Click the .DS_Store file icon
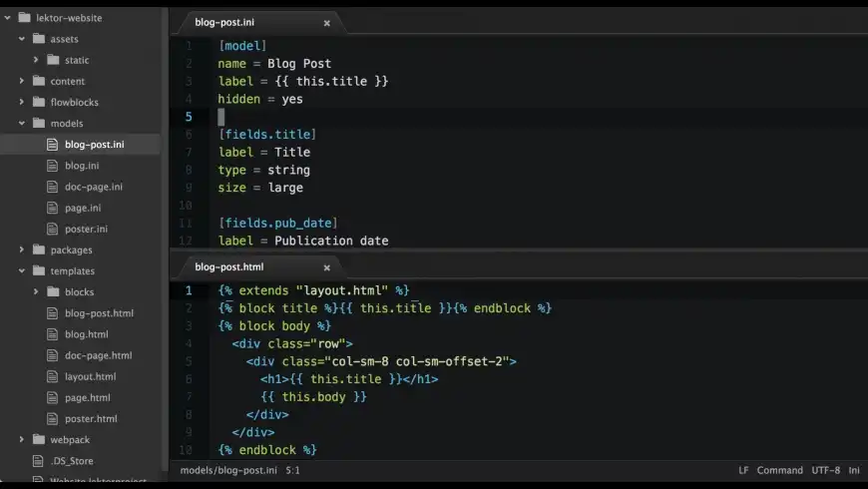Image resolution: width=868 pixels, height=489 pixels. point(38,461)
